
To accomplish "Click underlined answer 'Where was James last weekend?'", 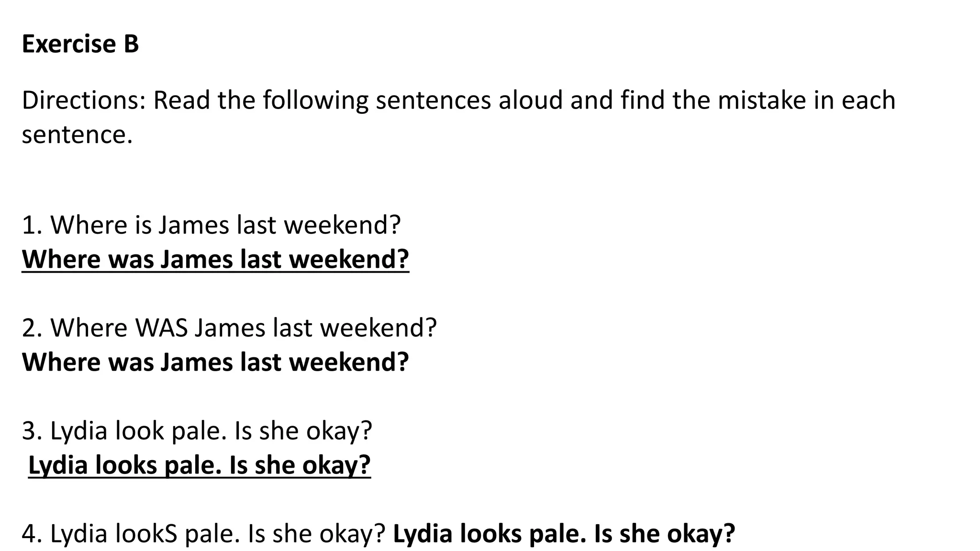I will point(215,260).
